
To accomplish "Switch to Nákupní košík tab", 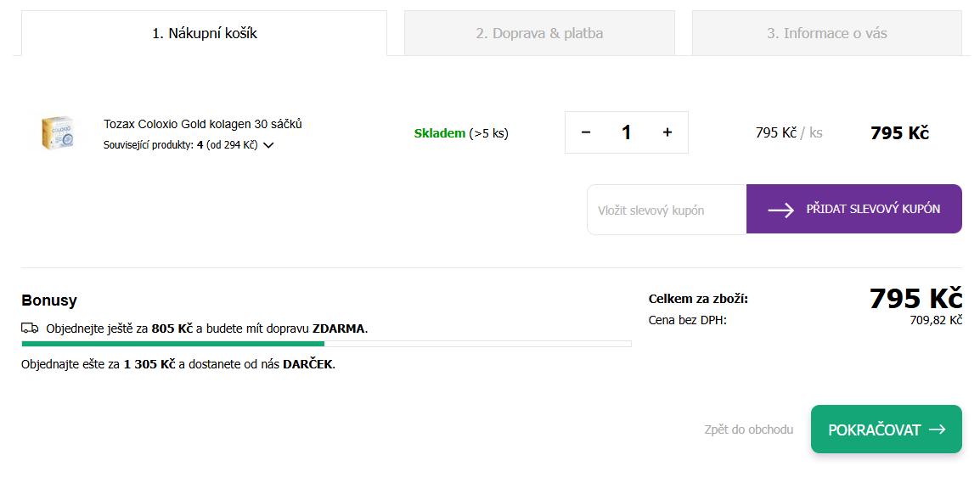I will 204,34.
